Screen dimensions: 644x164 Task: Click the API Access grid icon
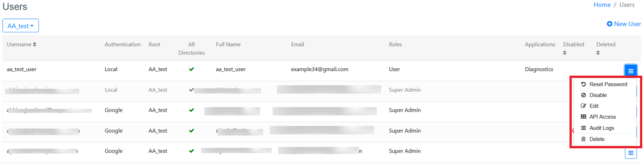click(583, 117)
